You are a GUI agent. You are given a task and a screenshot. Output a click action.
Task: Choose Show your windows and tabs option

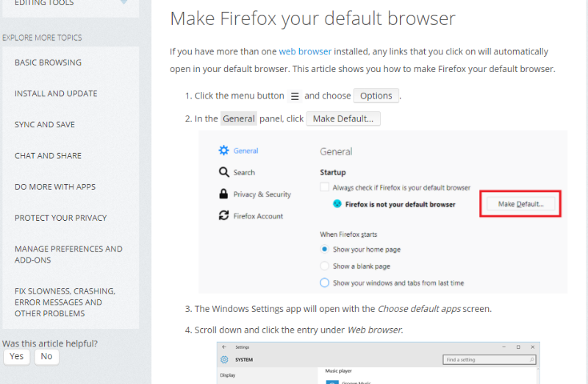click(x=324, y=282)
